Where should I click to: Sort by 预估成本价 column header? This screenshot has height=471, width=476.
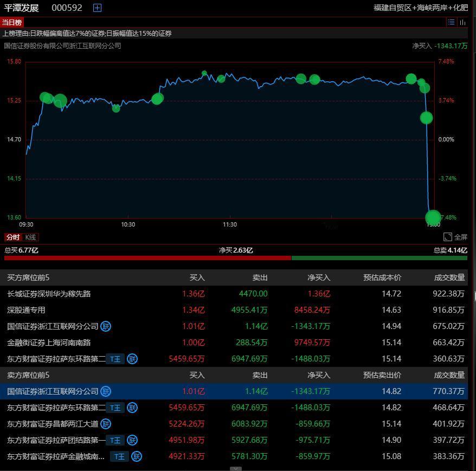pyautogui.click(x=382, y=278)
